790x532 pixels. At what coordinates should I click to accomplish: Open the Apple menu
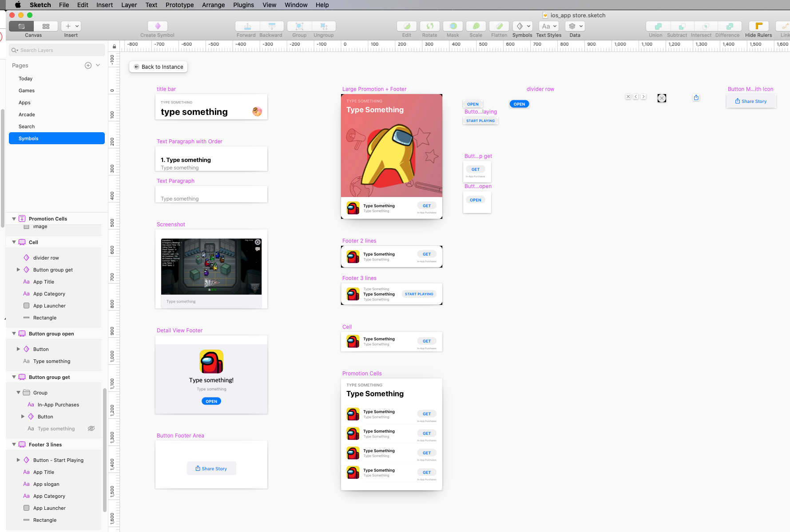coord(18,5)
